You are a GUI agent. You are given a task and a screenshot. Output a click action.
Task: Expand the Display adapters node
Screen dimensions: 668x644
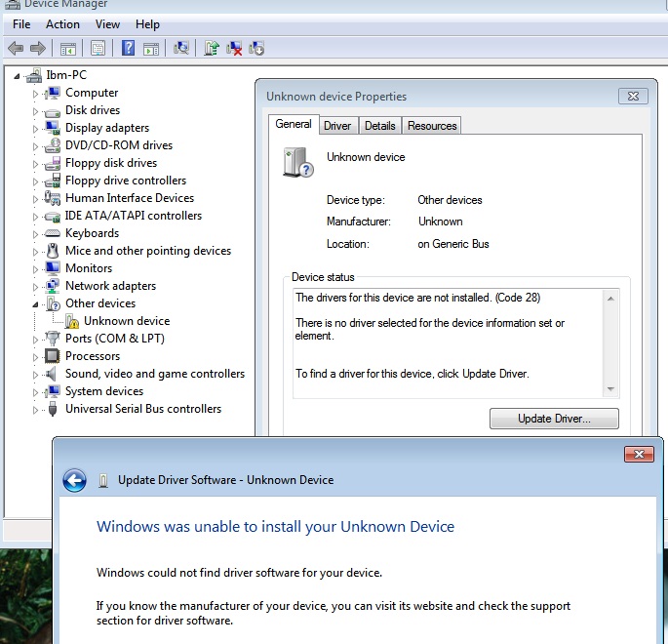(x=35, y=129)
